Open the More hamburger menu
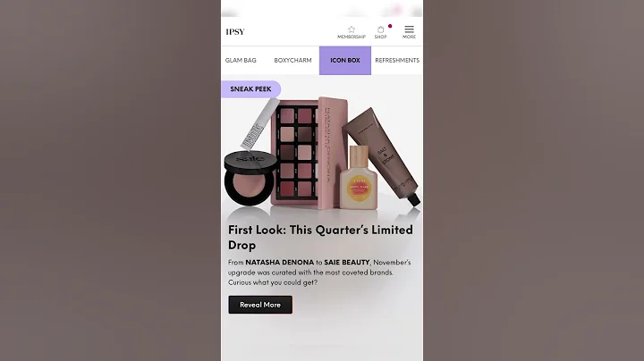This screenshot has height=361, width=644. pyautogui.click(x=409, y=29)
